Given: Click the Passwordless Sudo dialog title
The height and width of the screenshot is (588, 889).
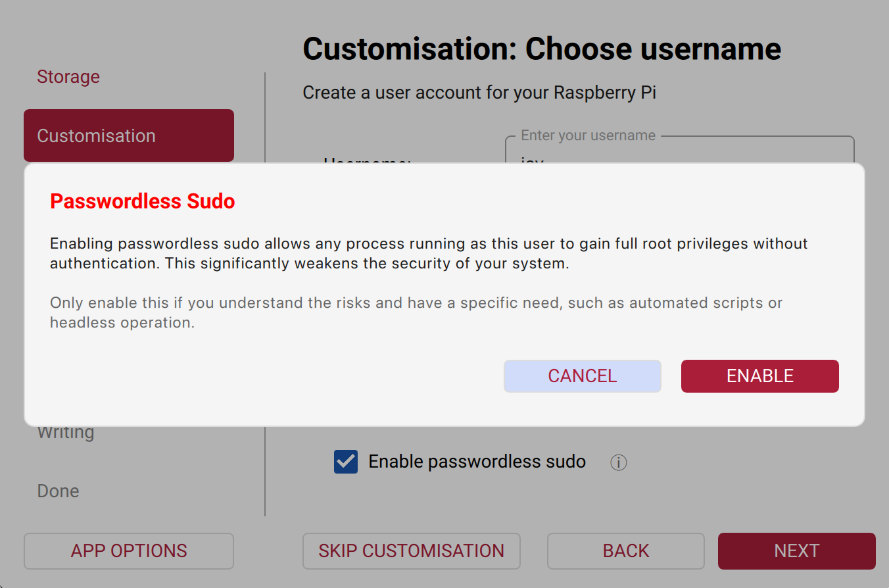Looking at the screenshot, I should pyautogui.click(x=142, y=201).
